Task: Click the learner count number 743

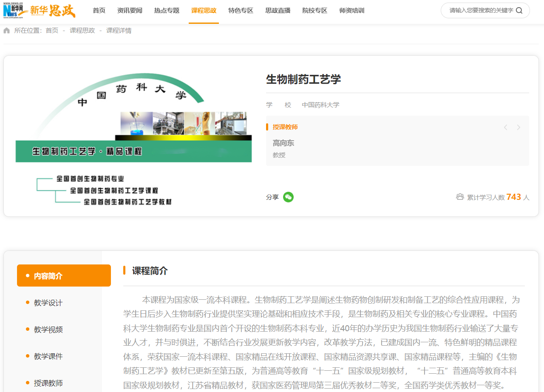Action: coord(514,197)
